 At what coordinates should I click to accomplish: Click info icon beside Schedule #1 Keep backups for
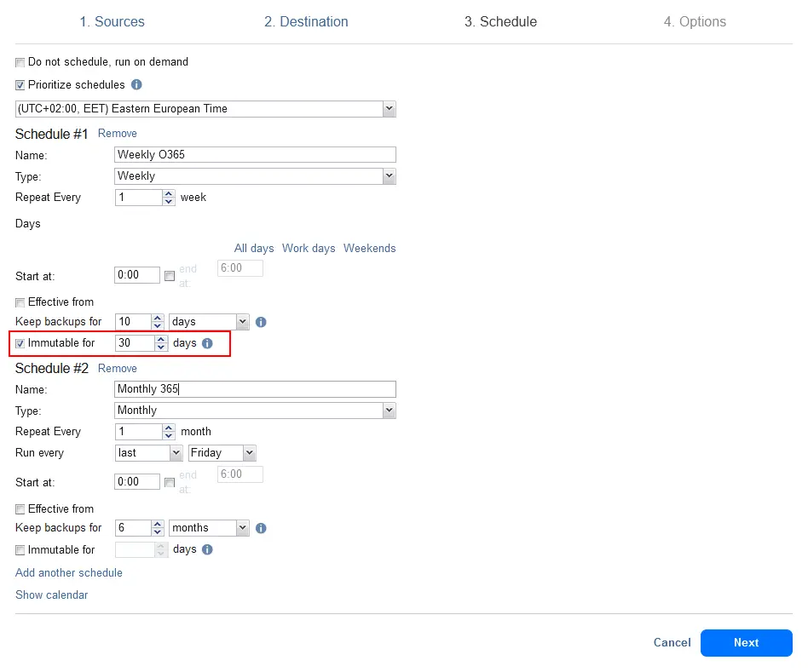[262, 322]
